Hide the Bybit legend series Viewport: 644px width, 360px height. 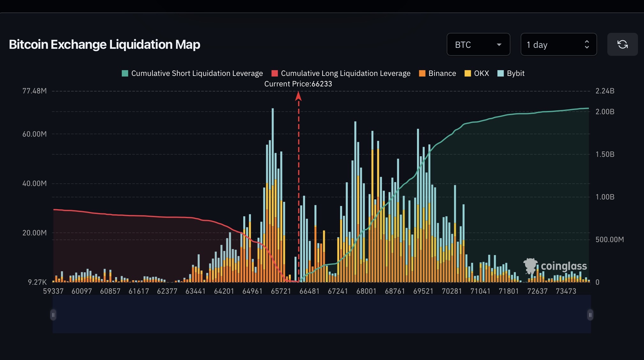pyautogui.click(x=515, y=73)
